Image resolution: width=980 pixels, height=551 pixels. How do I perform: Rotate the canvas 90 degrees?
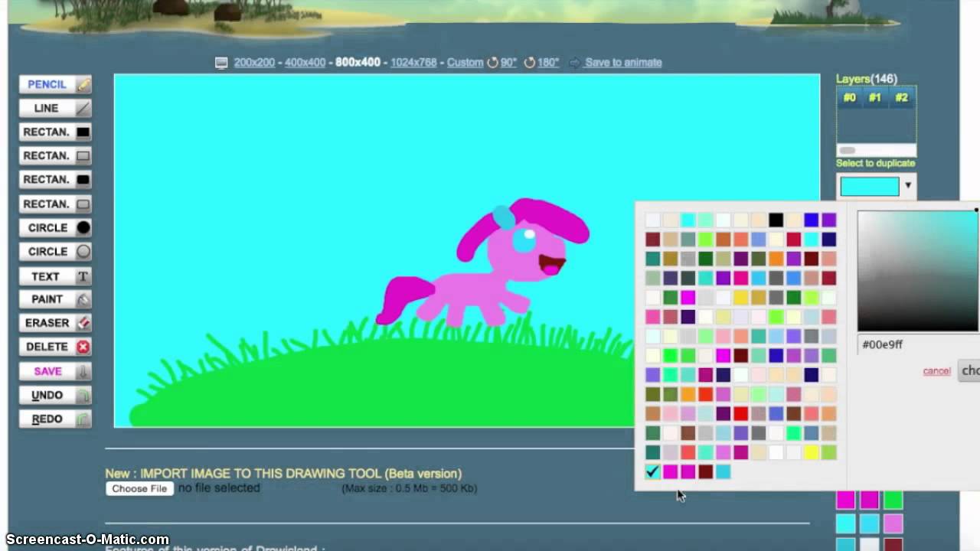pyautogui.click(x=502, y=63)
